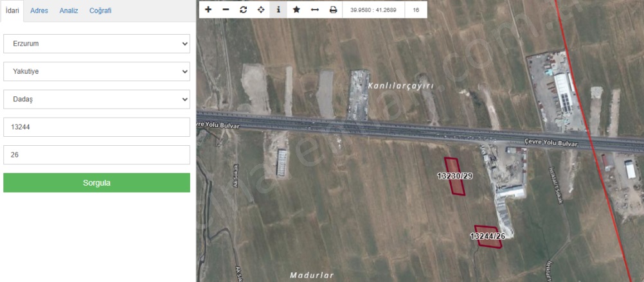Zoom in with the plus icon
Screen dimensions: 644x282
tap(208, 10)
